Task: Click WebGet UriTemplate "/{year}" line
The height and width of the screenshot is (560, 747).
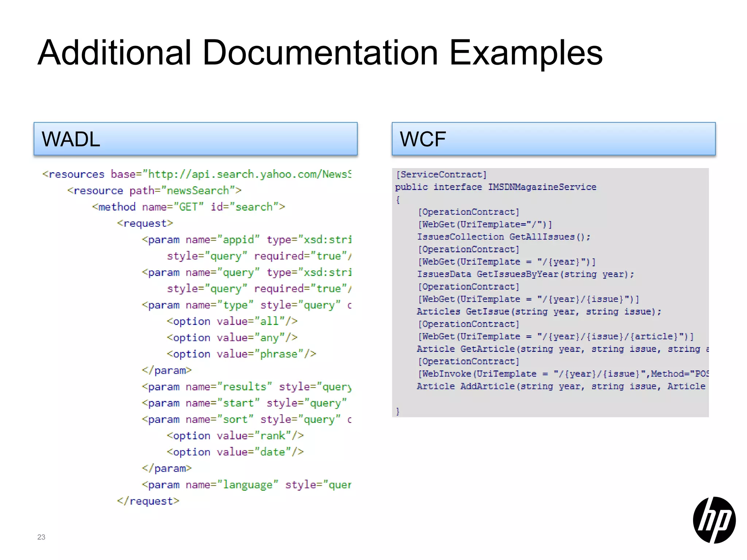Action: click(507, 262)
